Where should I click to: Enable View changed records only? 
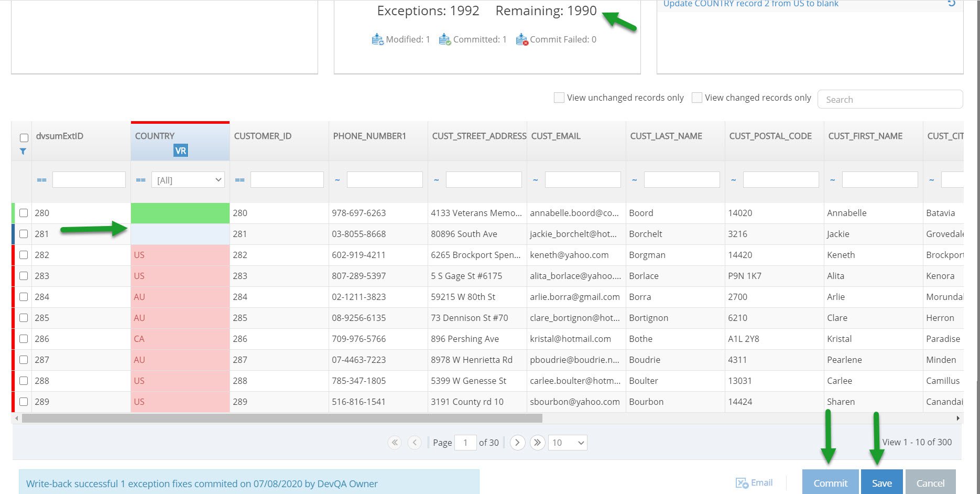[x=697, y=98]
